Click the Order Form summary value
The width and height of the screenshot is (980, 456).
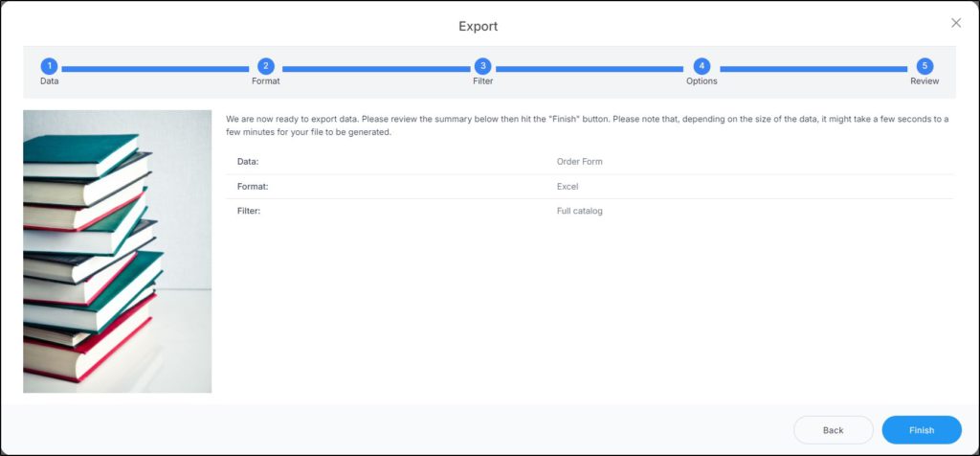pos(579,161)
